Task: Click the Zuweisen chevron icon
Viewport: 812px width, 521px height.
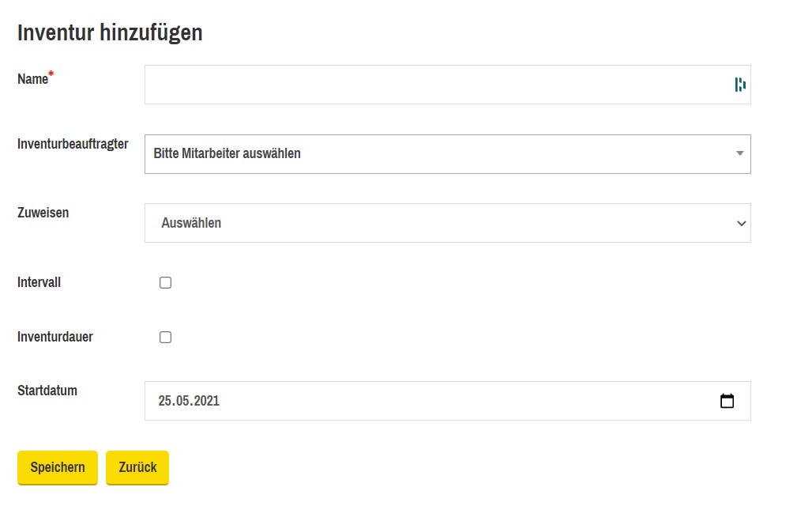Action: click(x=742, y=224)
